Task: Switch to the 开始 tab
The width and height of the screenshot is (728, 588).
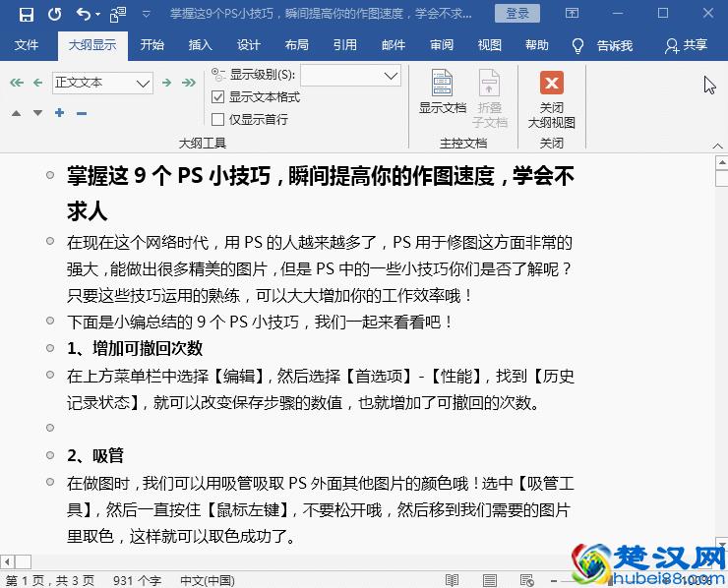Action: point(152,45)
